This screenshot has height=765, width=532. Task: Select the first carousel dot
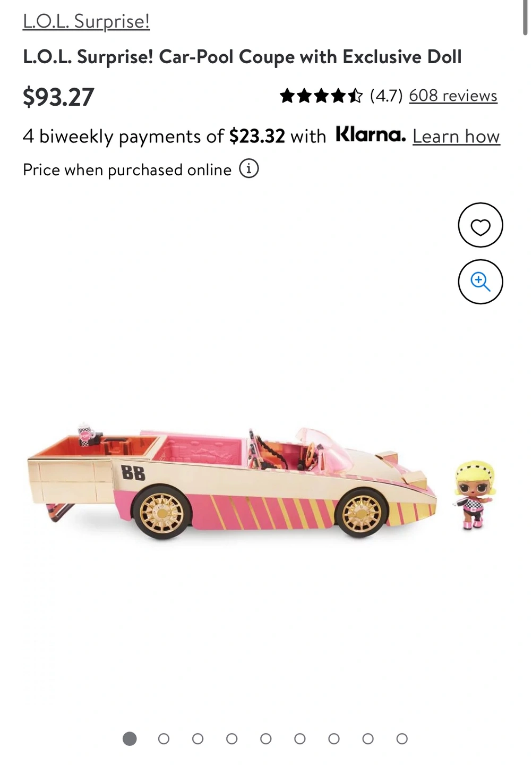pyautogui.click(x=130, y=738)
